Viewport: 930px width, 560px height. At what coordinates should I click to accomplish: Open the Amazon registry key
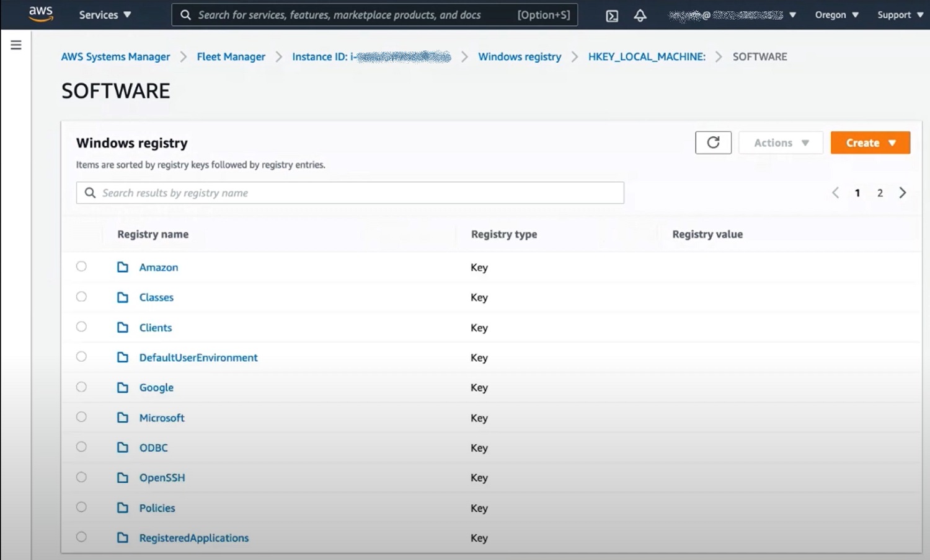pyautogui.click(x=159, y=267)
